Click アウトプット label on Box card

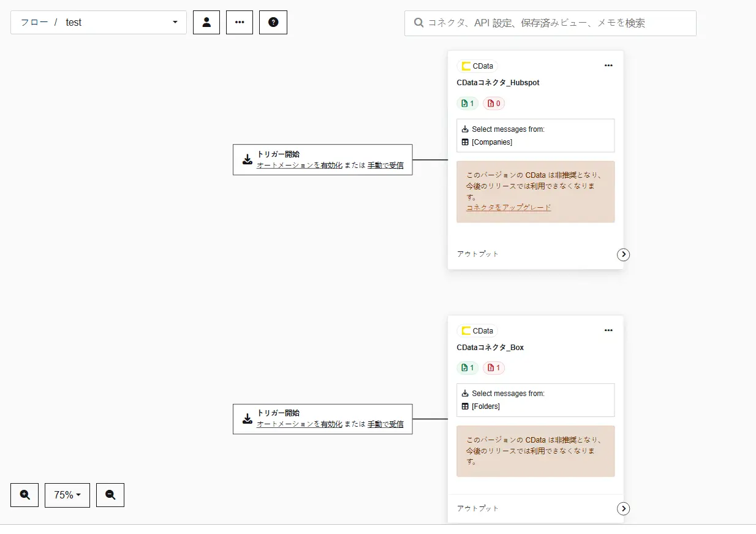click(x=478, y=508)
